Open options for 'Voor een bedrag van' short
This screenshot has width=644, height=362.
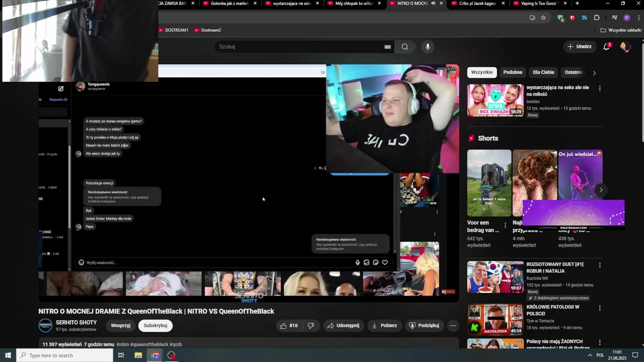pos(505,225)
